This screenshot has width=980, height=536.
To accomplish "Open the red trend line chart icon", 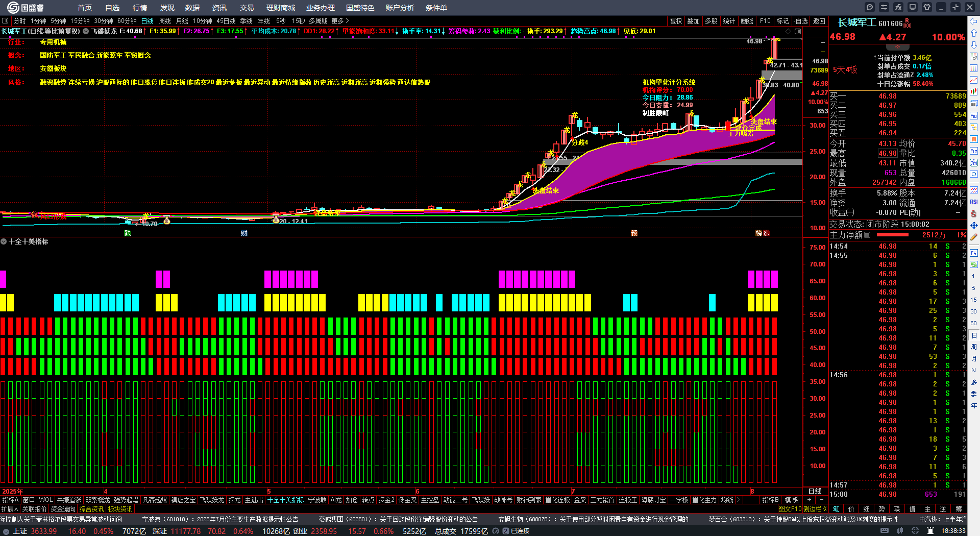I will coord(974,80).
